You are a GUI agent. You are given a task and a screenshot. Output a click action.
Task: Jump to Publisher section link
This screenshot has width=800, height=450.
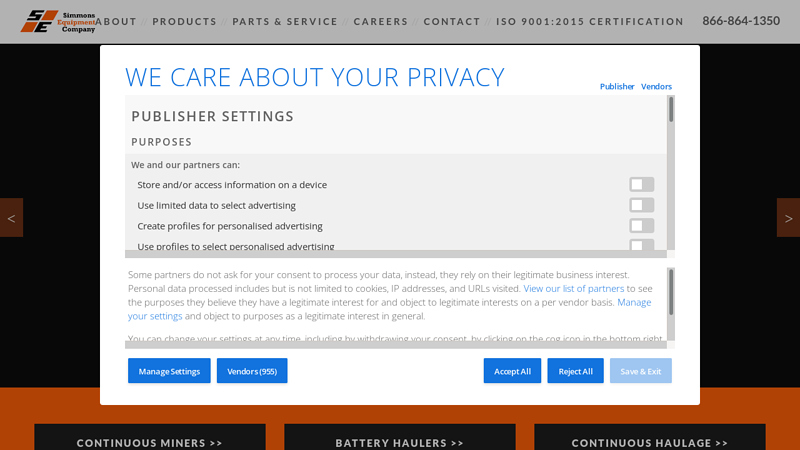click(x=617, y=87)
